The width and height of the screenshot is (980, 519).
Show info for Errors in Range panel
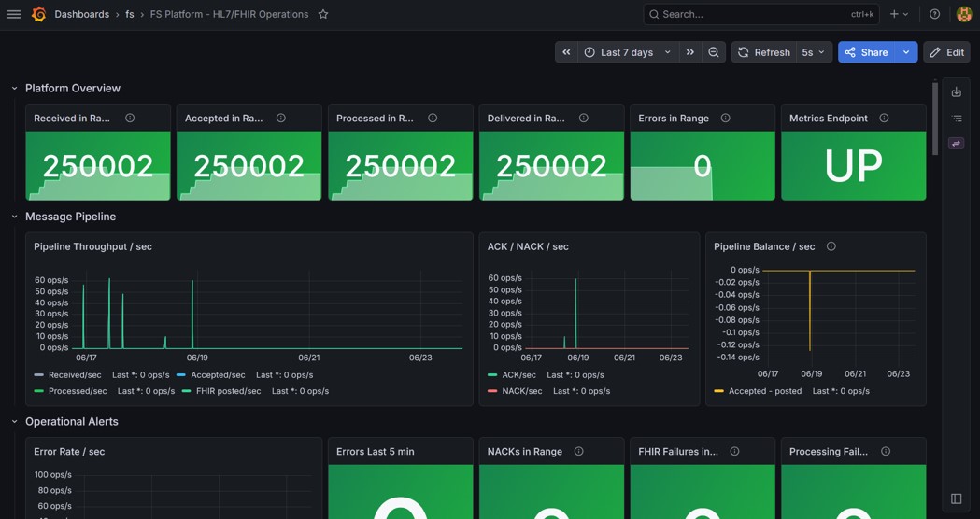point(726,118)
